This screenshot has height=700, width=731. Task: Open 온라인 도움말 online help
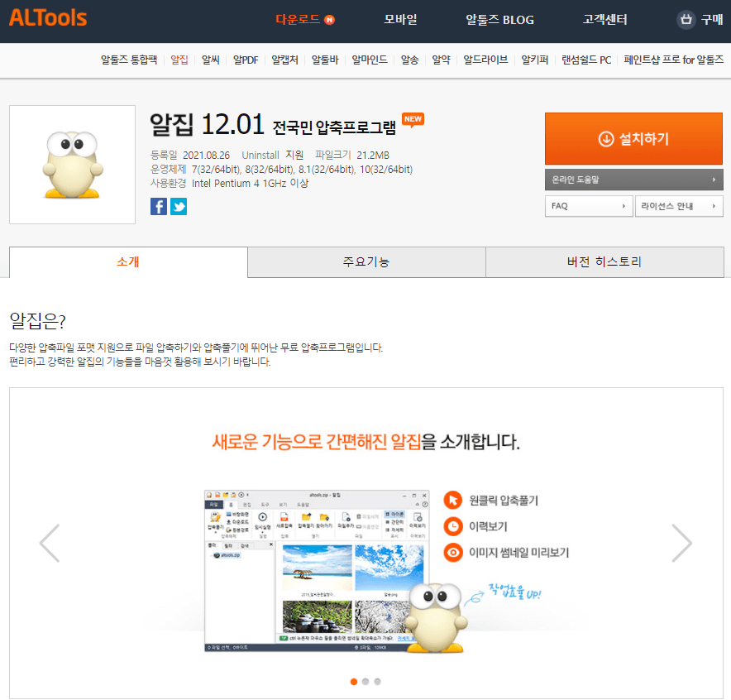pos(633,180)
